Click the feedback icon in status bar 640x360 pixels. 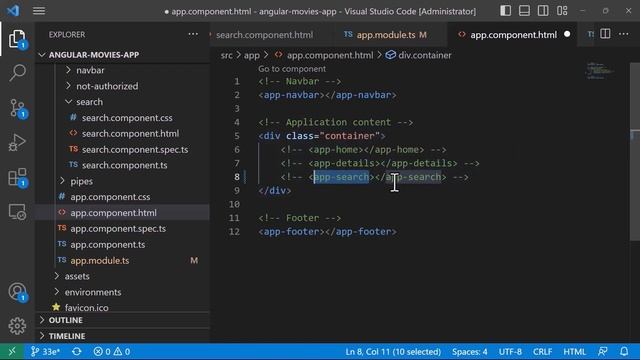click(x=602, y=351)
